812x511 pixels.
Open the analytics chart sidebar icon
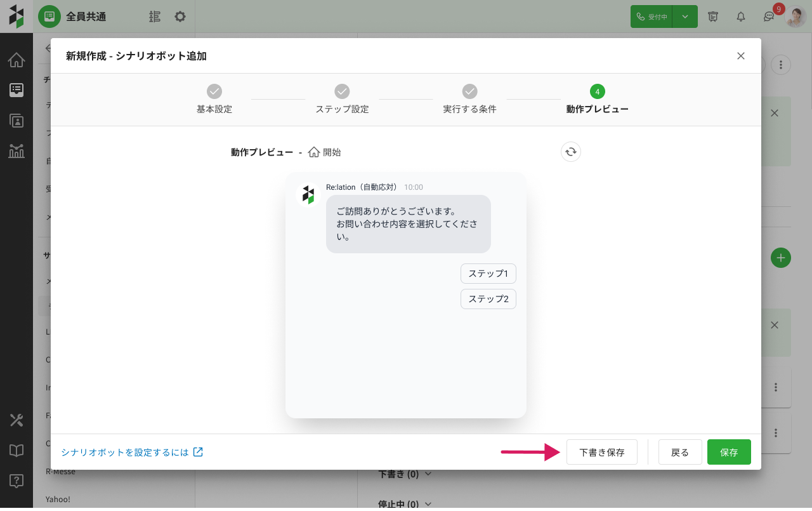(16, 151)
